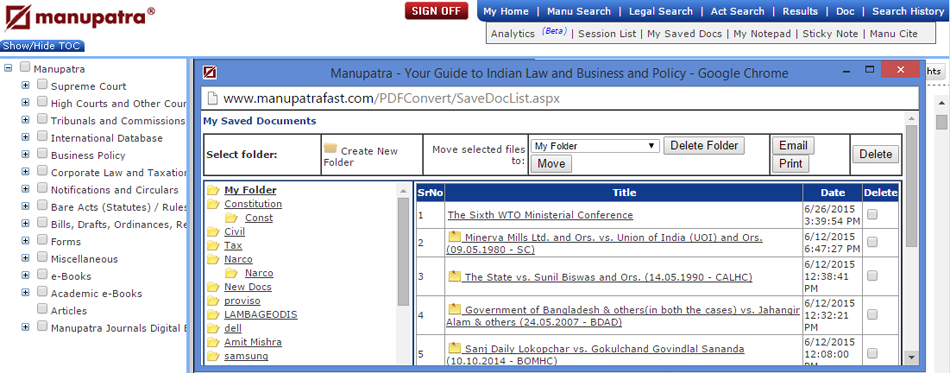Open the Legal Search menu item
Screen dimensions: 950x373
pyautogui.click(x=660, y=11)
